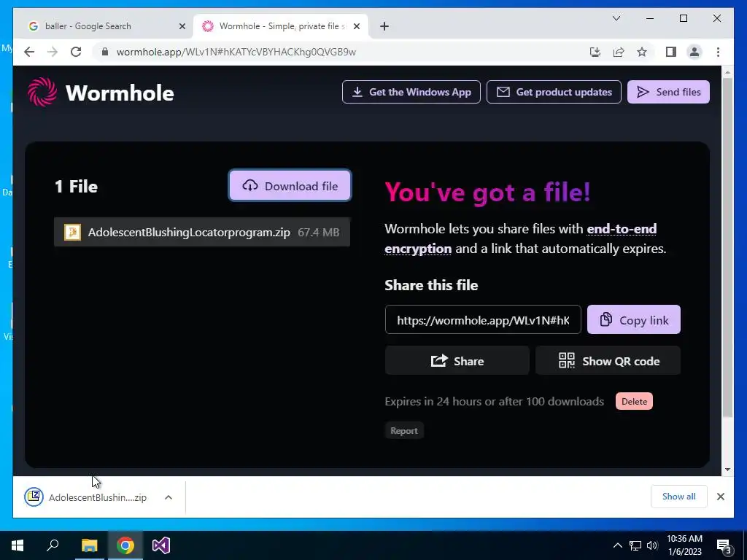Screen dimensions: 747x560
Task: Go back to previous page
Action: (x=29, y=52)
